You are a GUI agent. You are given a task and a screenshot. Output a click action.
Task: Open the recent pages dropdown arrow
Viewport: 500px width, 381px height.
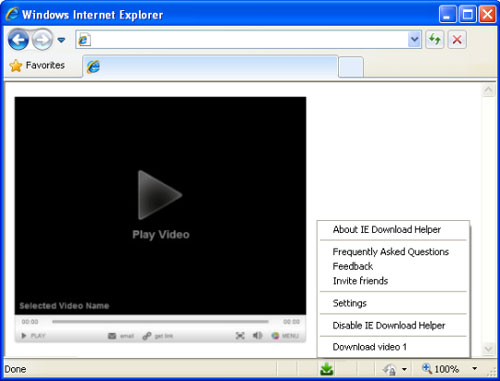pos(61,40)
